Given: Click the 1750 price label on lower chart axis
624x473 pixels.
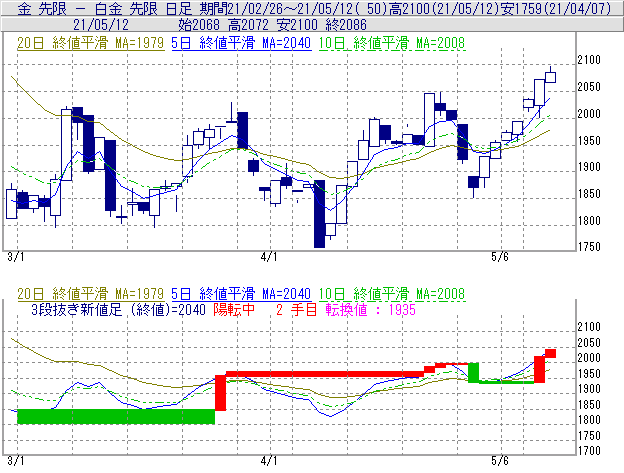Looking at the screenshot, I should 589,436.
